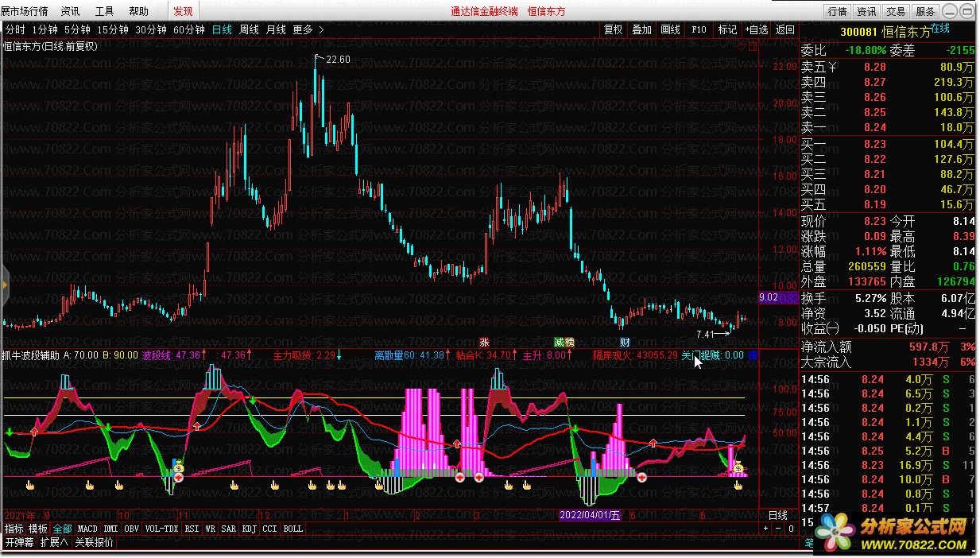Add stock via +自选

tap(757, 29)
